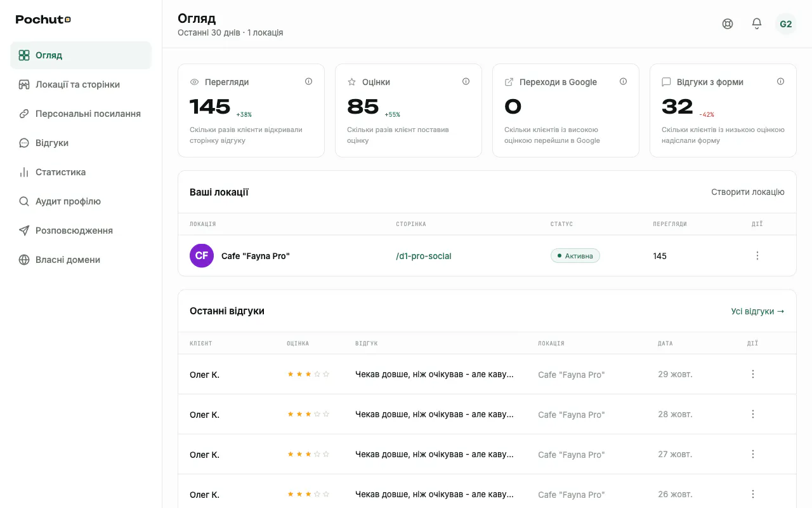Click the 145 views value in locations table

pyautogui.click(x=660, y=256)
